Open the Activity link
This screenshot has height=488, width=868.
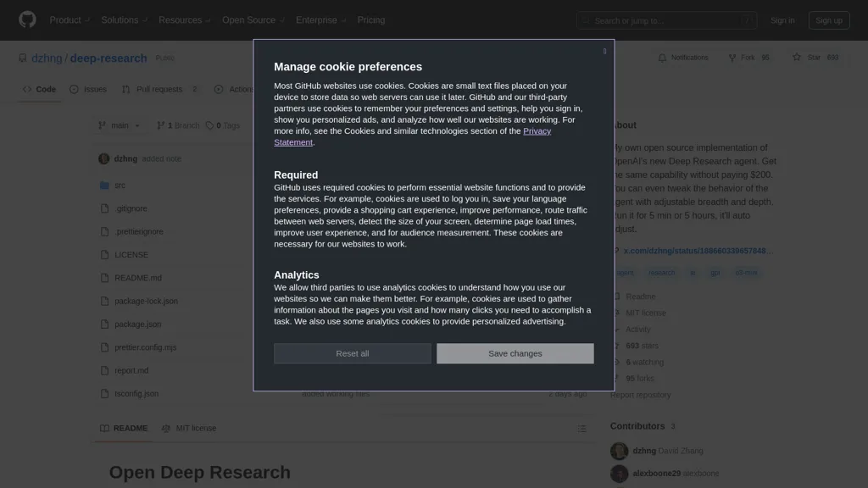coord(637,330)
